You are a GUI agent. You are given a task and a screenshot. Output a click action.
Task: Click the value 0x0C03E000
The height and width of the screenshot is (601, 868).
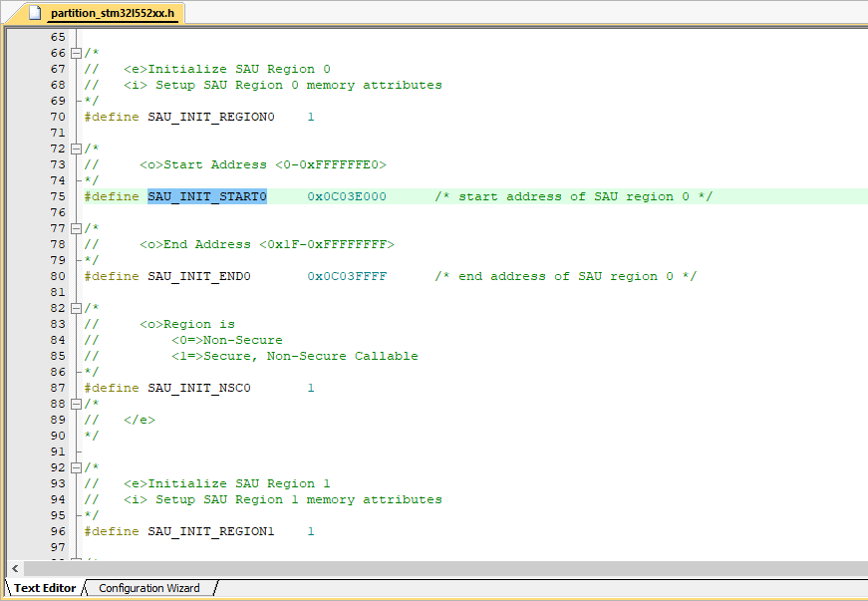tap(347, 196)
